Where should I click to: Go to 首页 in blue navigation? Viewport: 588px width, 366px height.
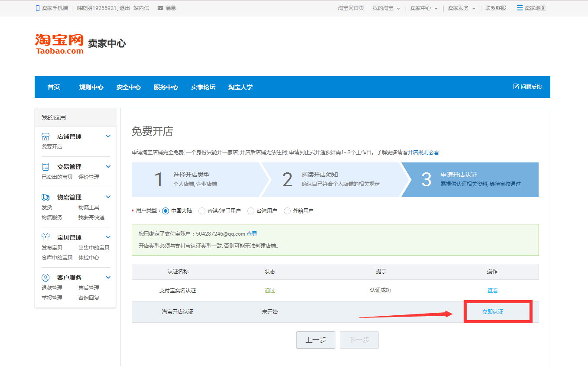click(54, 87)
